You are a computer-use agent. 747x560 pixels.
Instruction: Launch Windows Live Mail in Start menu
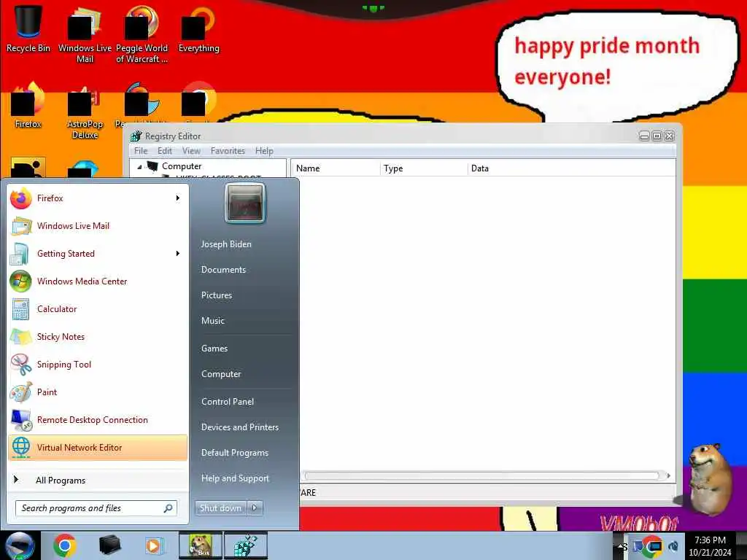[98, 226]
